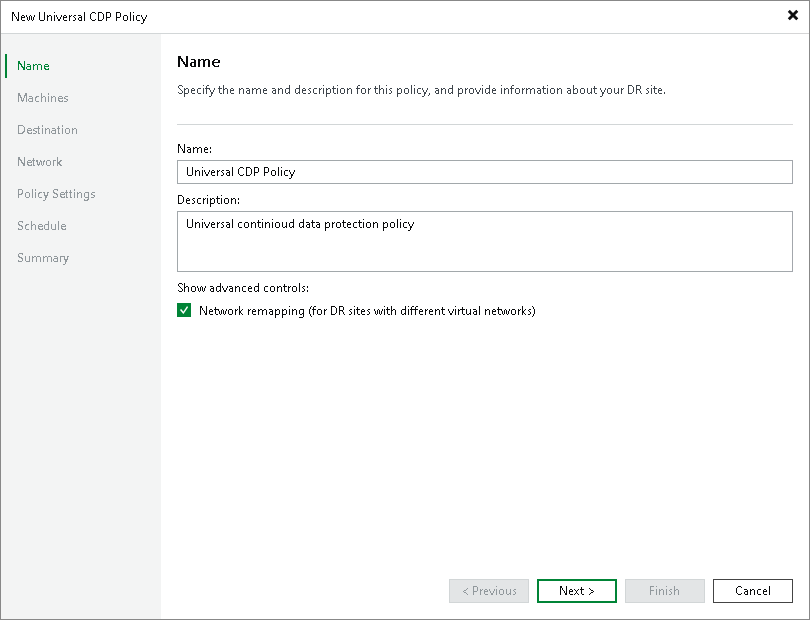Click the Next button to proceed

pyautogui.click(x=576, y=590)
